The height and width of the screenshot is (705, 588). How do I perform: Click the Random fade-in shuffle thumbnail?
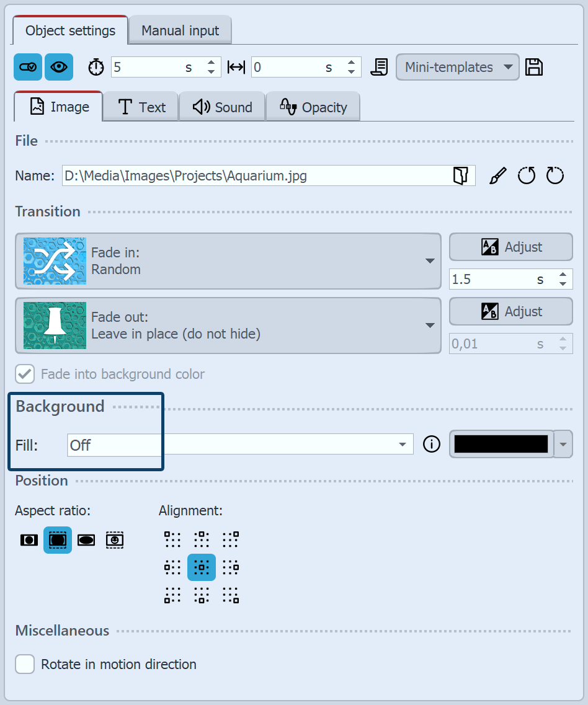tap(55, 261)
